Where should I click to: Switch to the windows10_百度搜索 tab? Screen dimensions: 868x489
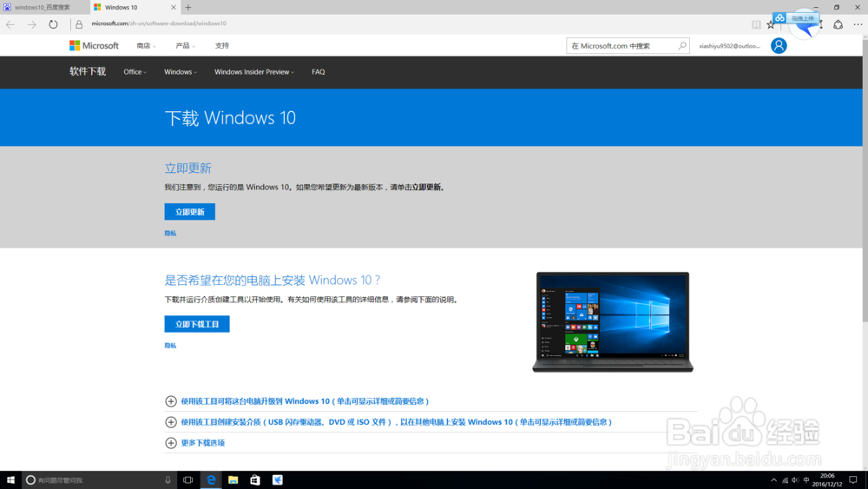point(44,7)
